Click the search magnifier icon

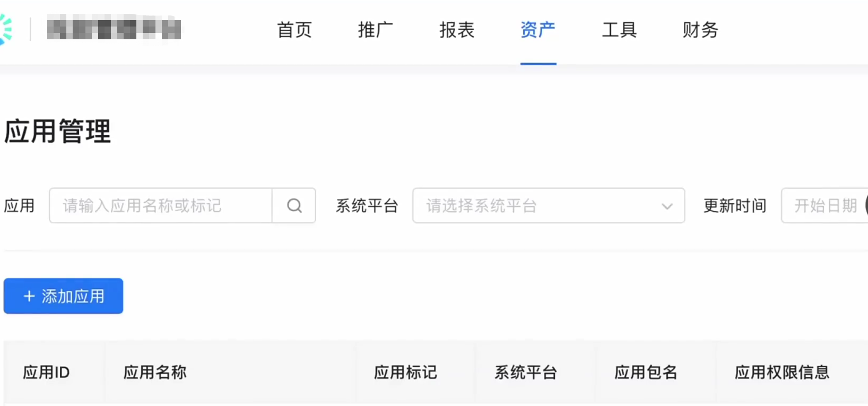(294, 205)
